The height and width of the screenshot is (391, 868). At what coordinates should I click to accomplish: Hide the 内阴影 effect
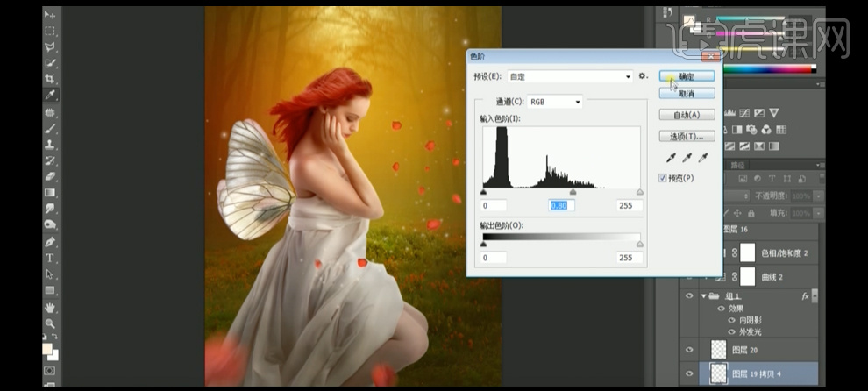click(732, 320)
